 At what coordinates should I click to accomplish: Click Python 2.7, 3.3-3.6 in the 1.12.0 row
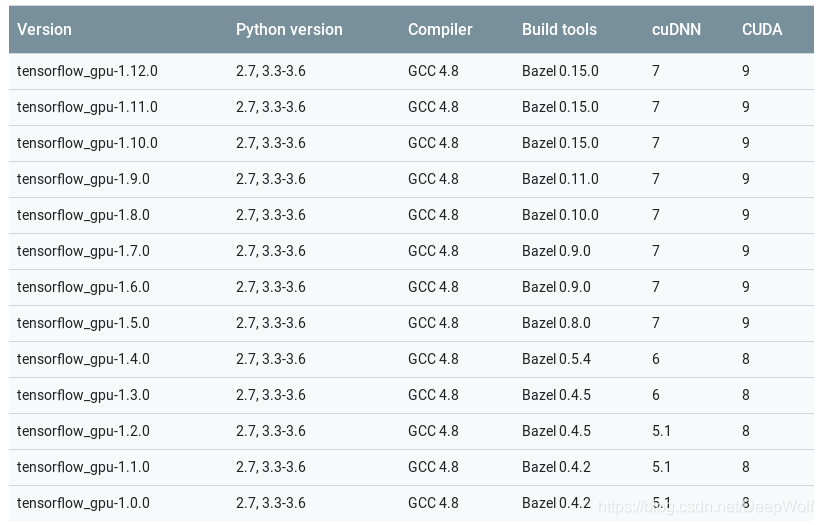(x=271, y=71)
